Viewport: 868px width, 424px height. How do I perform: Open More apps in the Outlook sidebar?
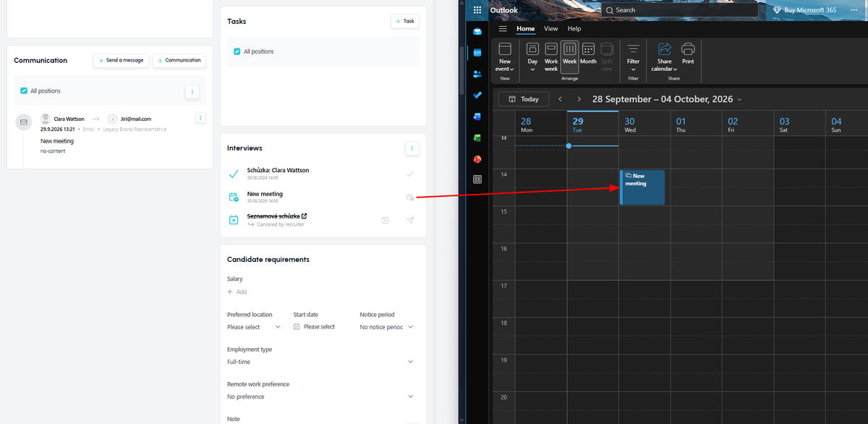coord(477,179)
